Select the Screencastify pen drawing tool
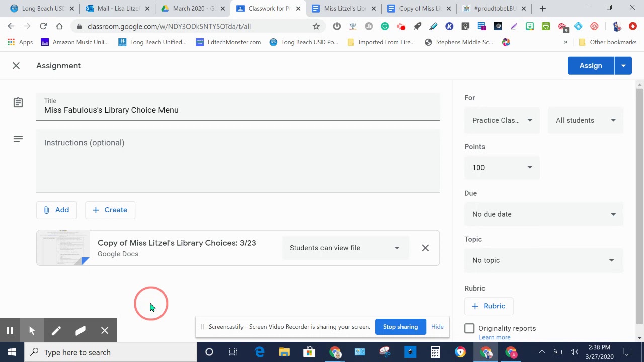The width and height of the screenshot is (644, 362). click(56, 330)
